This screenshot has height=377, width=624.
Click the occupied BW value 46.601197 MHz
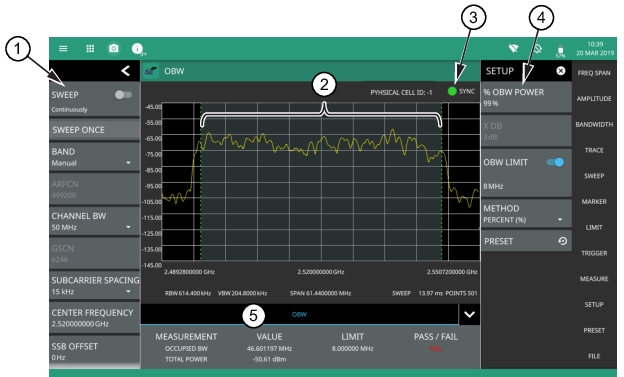[269, 348]
